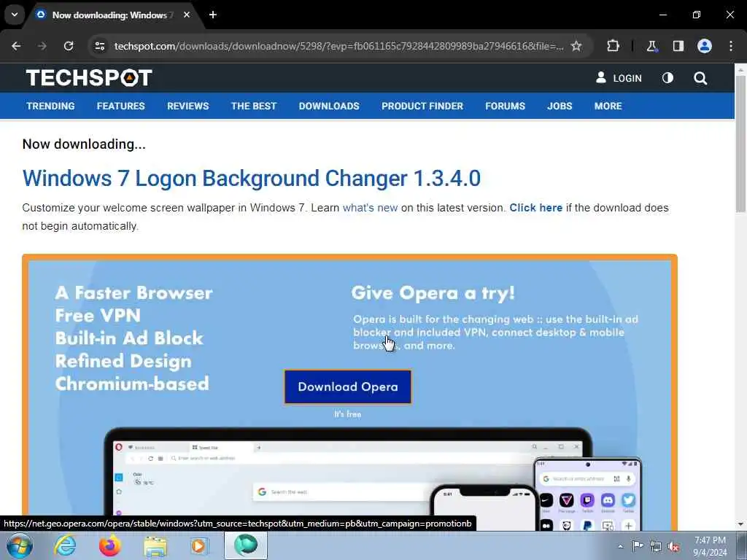Viewport: 747px width, 560px height.
Task: Open the FEATURES menu item
Action: point(120,106)
